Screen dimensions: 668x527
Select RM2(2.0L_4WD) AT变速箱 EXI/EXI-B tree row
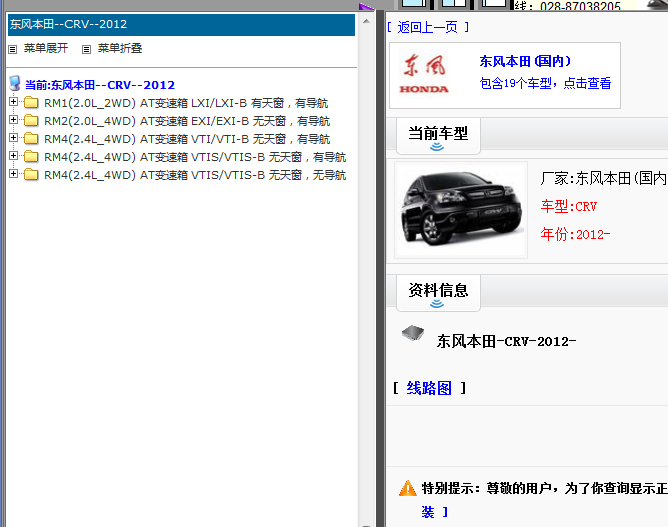(187, 121)
